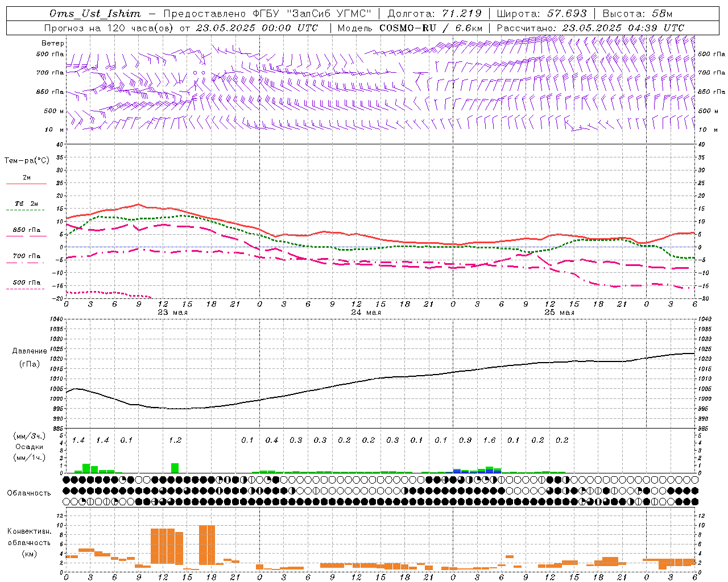Click the '0.4' three-hour precipitation value

(x=271, y=440)
